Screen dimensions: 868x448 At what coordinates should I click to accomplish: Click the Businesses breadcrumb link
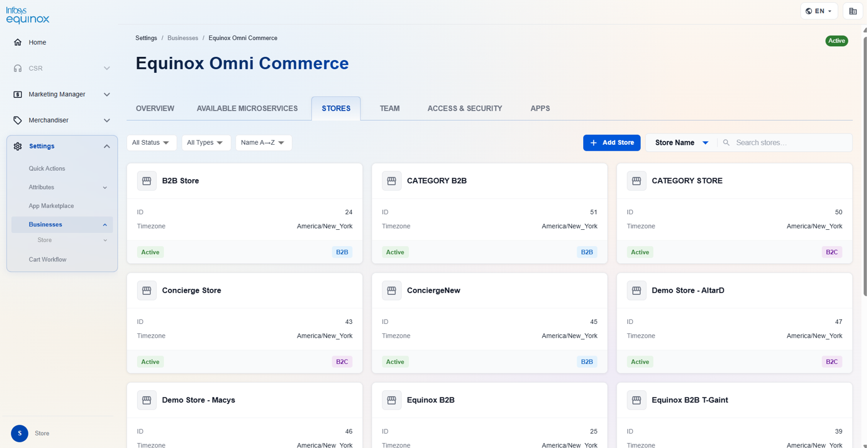(x=183, y=38)
